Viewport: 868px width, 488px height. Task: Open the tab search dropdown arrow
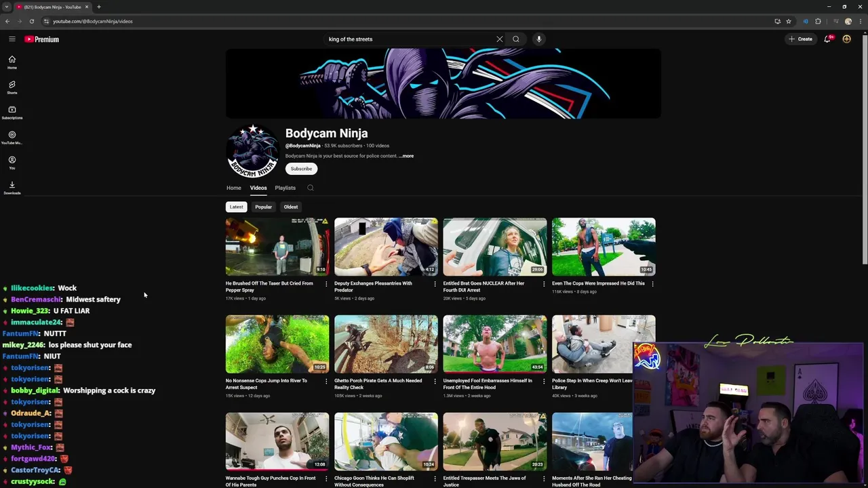(x=7, y=7)
